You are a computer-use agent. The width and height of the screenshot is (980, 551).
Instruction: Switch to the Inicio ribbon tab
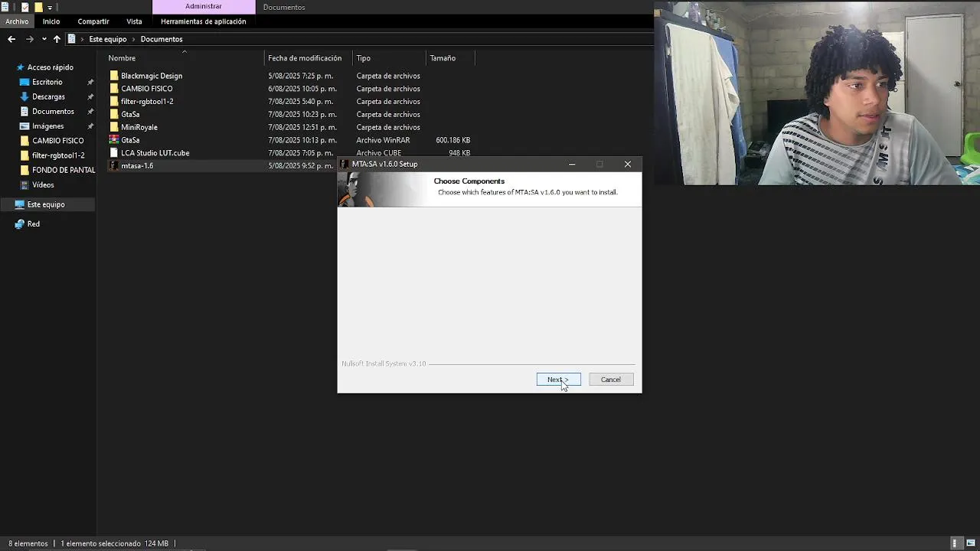51,21
